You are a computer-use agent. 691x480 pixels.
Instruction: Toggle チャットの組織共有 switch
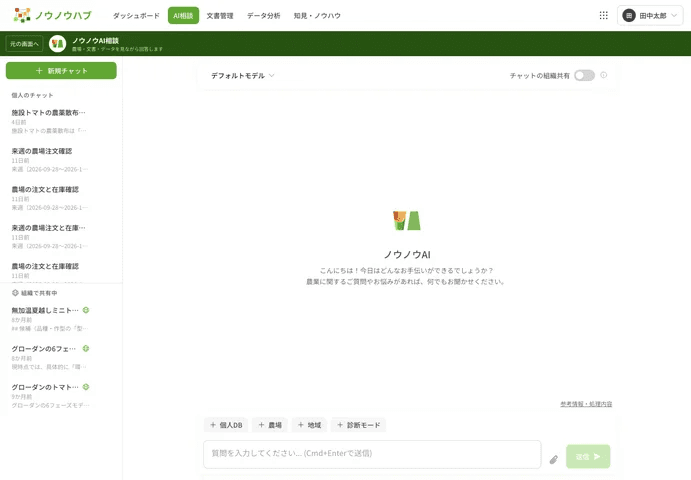[584, 75]
